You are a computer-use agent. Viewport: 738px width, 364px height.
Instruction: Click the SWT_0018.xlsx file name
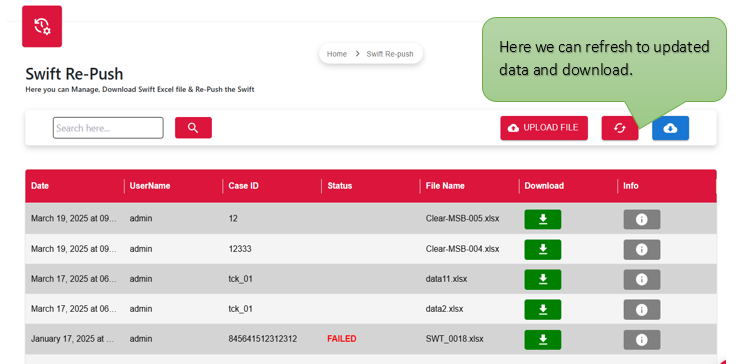(x=454, y=339)
